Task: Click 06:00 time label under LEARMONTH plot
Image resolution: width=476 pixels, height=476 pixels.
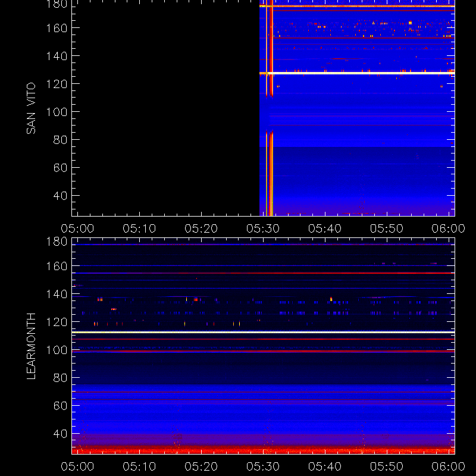Action: tap(449, 466)
